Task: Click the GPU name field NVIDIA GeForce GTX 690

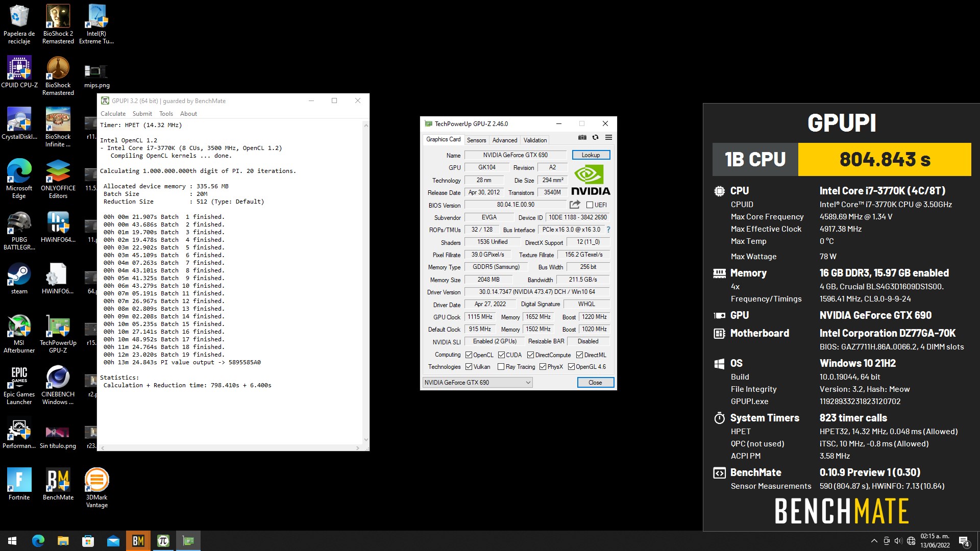Action: [x=516, y=155]
